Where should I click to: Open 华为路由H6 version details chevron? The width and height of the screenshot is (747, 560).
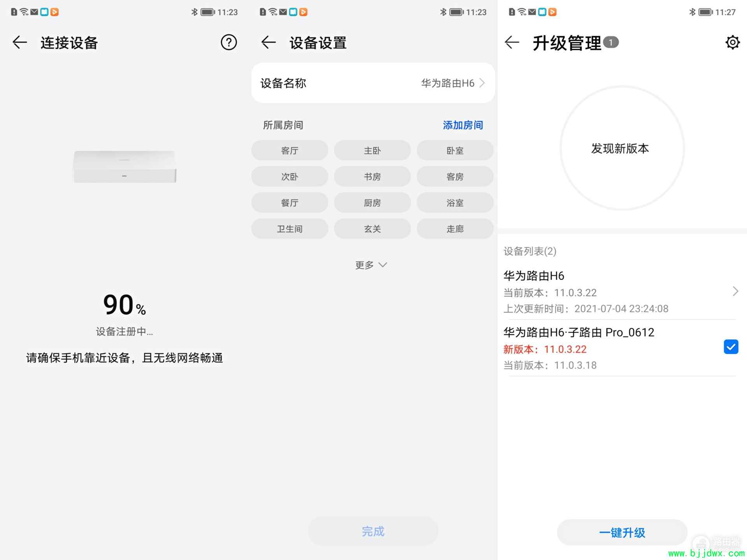tap(735, 291)
